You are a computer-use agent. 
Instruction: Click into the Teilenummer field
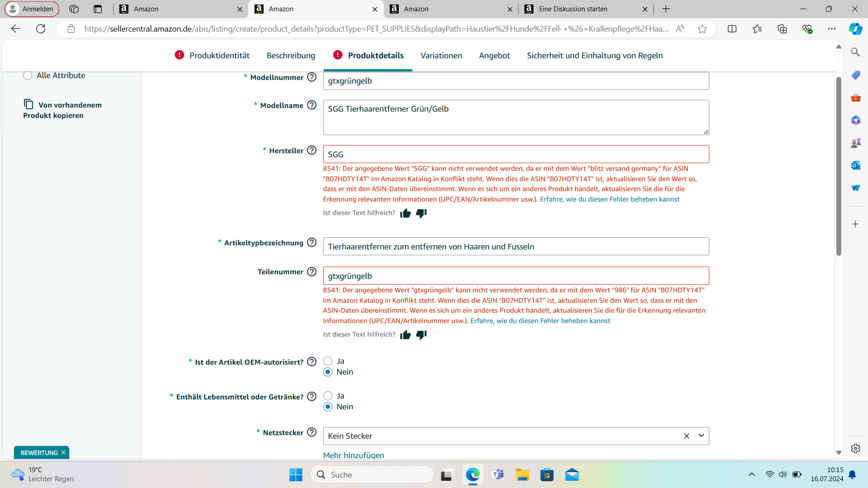(x=516, y=276)
